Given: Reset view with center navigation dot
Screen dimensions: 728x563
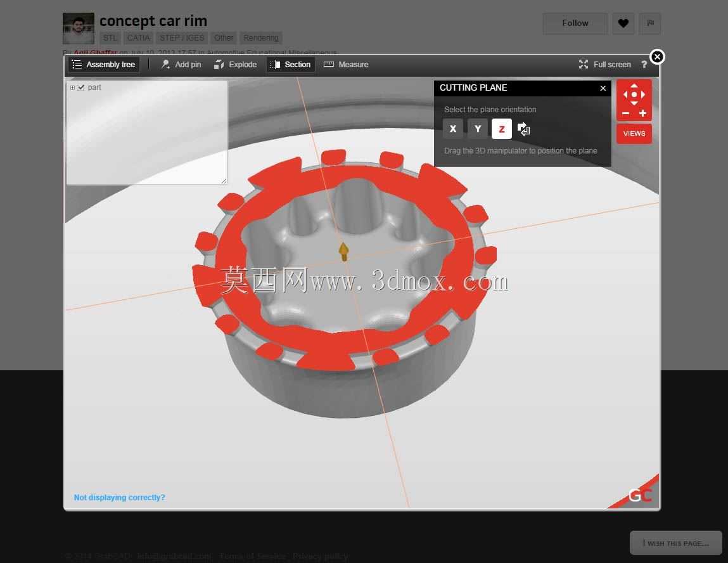Looking at the screenshot, I should coord(634,94).
